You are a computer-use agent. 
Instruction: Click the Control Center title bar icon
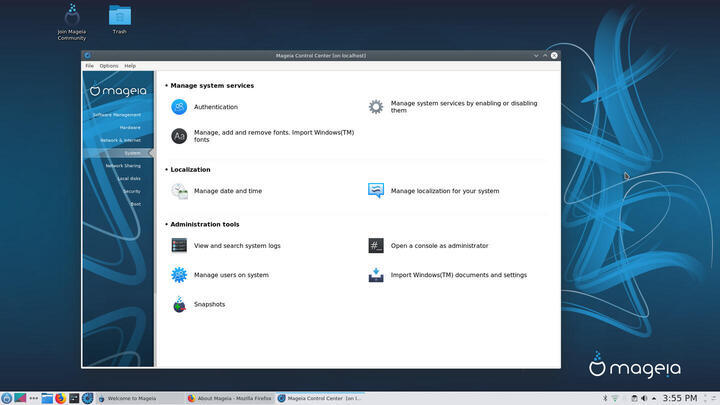(87, 56)
